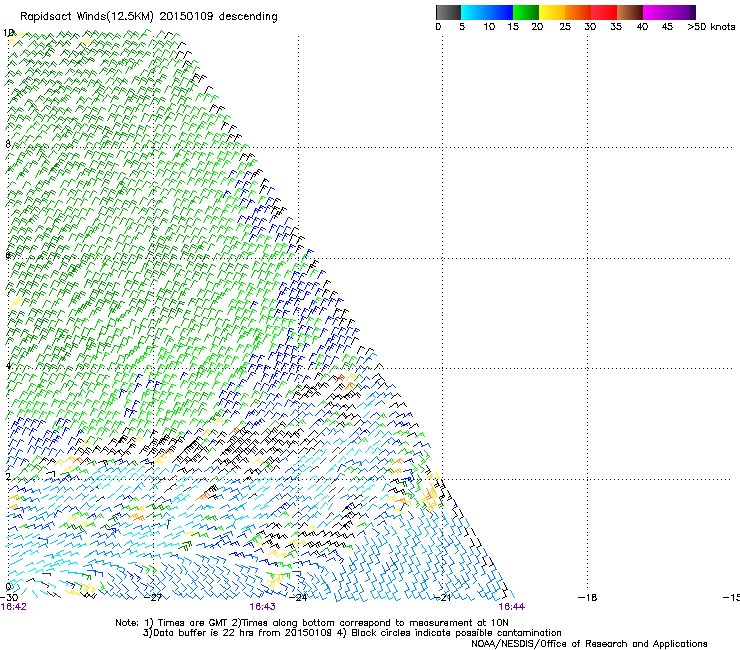Click the cyan-blue 5-15 knots legend segment

[487, 12]
